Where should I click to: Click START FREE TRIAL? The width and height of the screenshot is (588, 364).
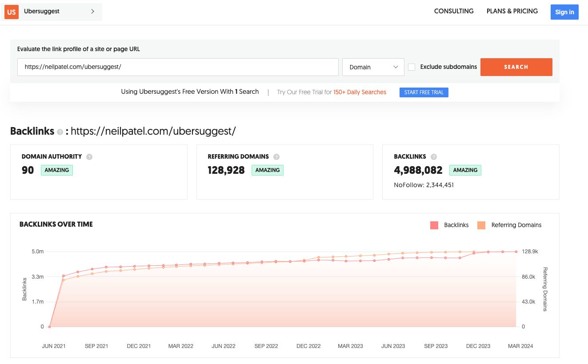(x=424, y=92)
